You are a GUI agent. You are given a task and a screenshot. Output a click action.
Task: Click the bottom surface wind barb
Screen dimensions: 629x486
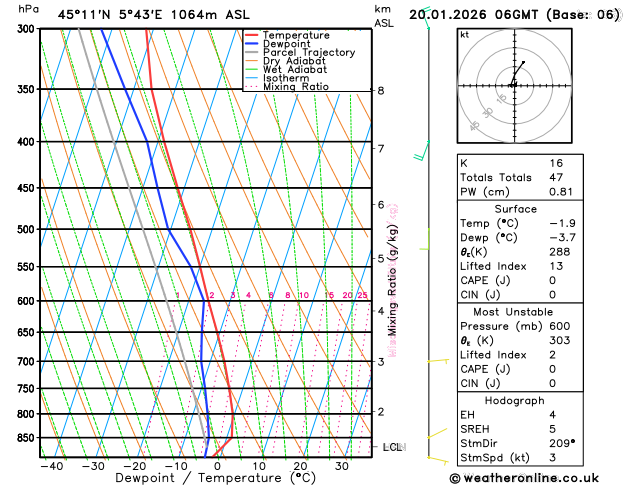(x=438, y=460)
